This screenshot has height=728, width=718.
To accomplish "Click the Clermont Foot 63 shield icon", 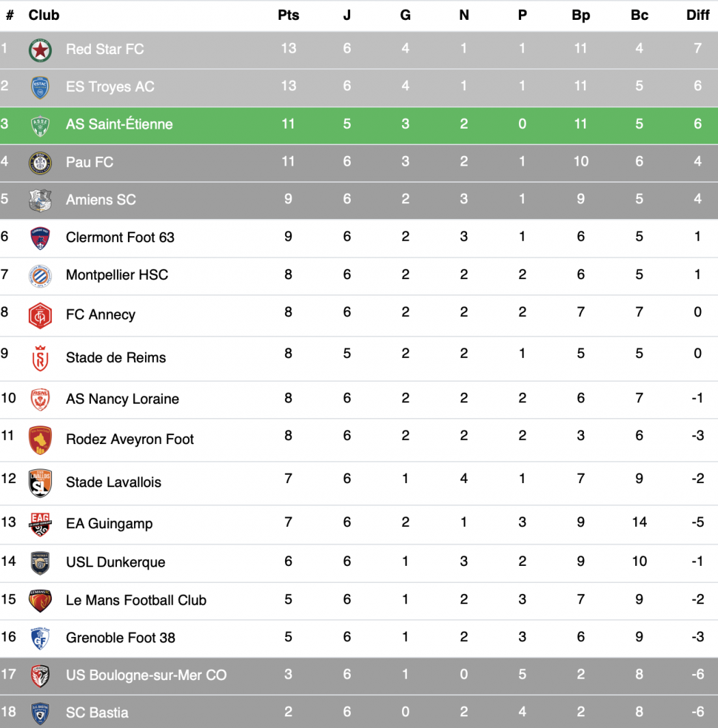I will pos(40,238).
